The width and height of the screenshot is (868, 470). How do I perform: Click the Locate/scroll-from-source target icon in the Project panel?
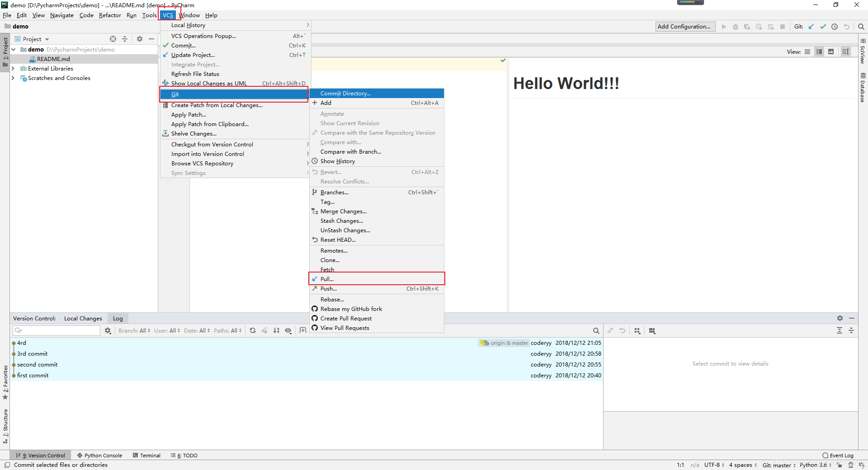113,39
